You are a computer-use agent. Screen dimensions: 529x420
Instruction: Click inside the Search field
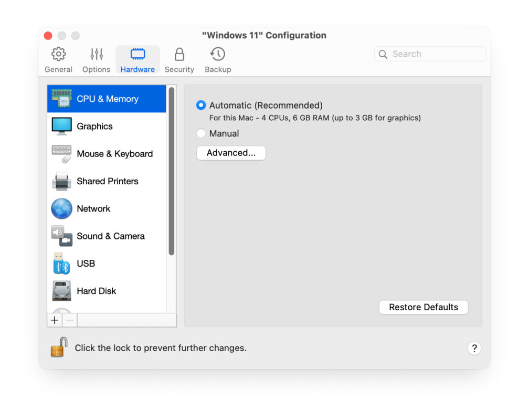pos(430,54)
